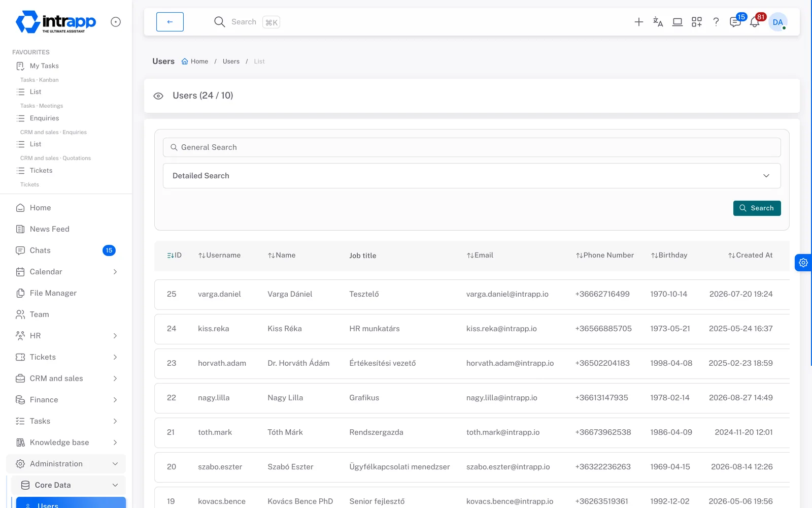
Task: Expand the Calendar menu chevron
Action: point(115,272)
